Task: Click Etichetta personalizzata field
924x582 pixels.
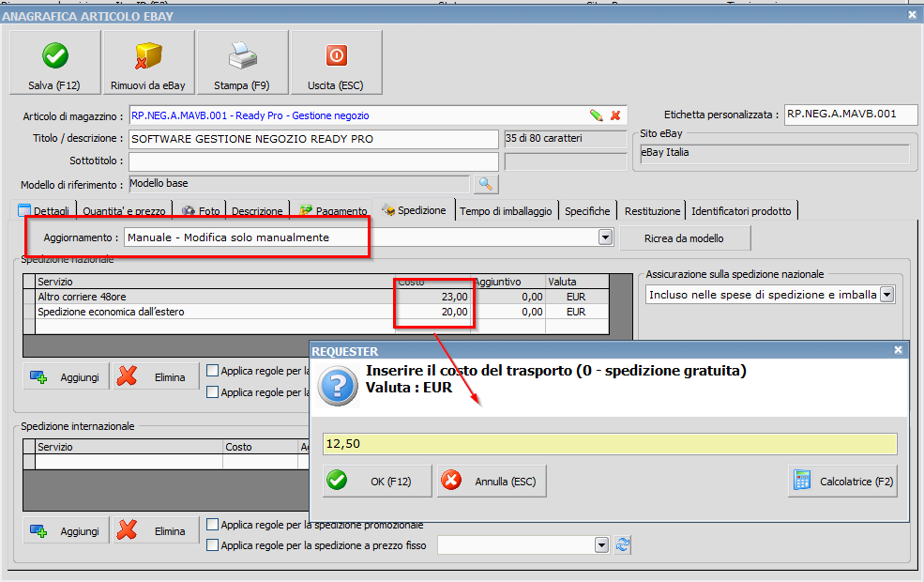Action: 851,115
